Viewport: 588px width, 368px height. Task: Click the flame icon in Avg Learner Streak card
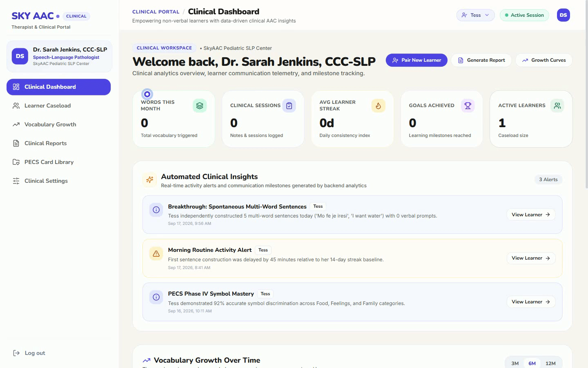(x=378, y=105)
